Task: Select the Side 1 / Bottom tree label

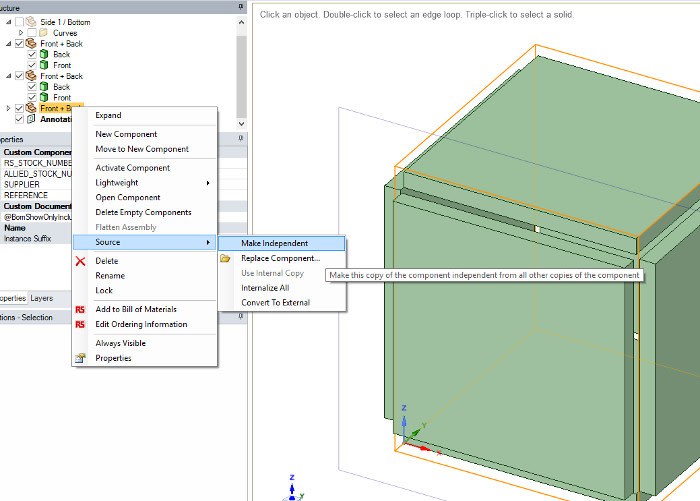Action: point(65,22)
